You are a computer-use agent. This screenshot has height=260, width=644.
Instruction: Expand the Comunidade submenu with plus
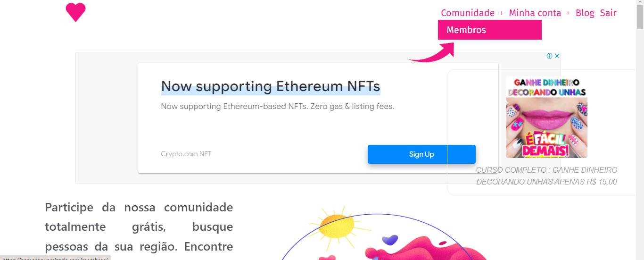[x=501, y=13]
